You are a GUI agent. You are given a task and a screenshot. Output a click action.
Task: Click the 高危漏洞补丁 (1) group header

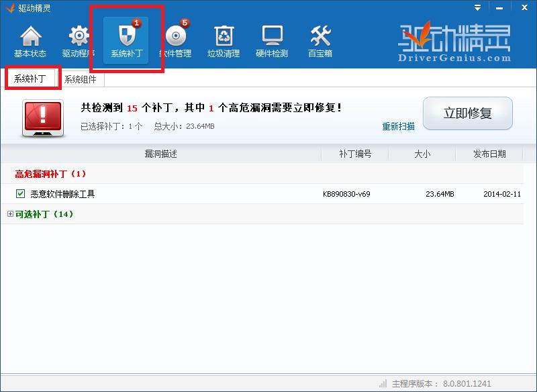pos(51,174)
